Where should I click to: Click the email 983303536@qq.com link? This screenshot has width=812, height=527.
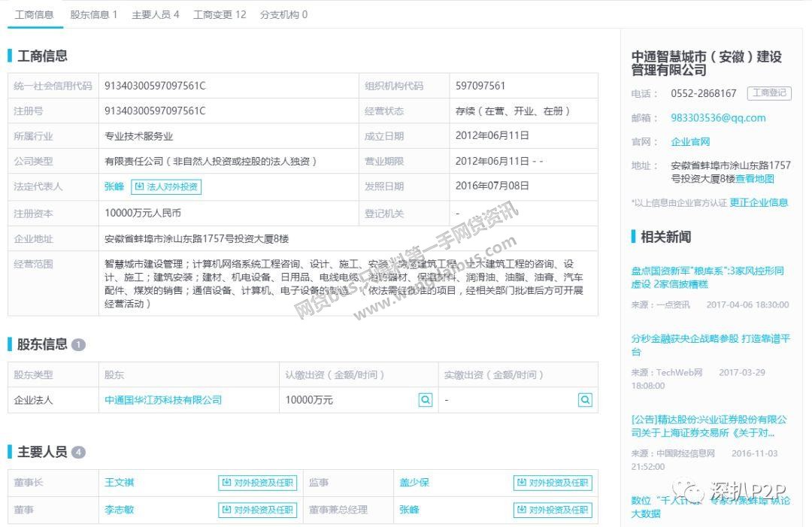[718, 118]
